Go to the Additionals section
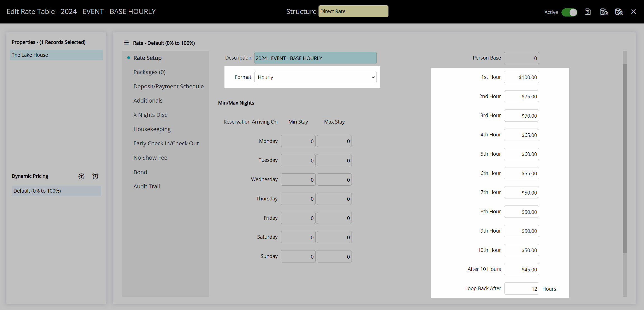The width and height of the screenshot is (644, 310). 148,101
